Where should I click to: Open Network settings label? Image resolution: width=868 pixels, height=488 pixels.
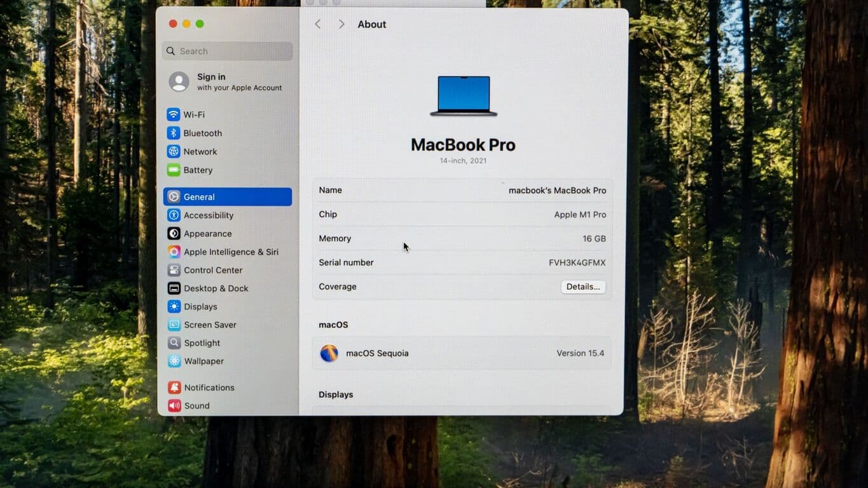pyautogui.click(x=200, y=152)
